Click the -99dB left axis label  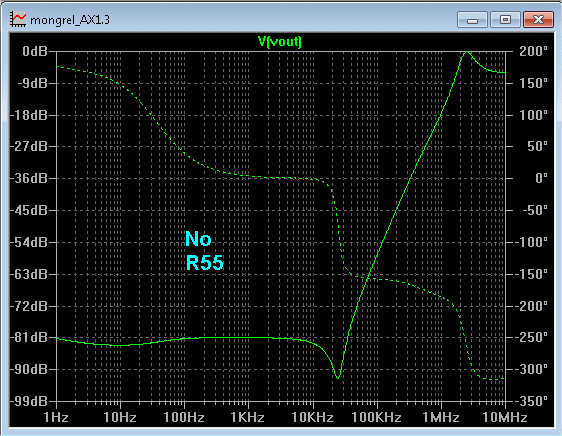[x=29, y=401]
